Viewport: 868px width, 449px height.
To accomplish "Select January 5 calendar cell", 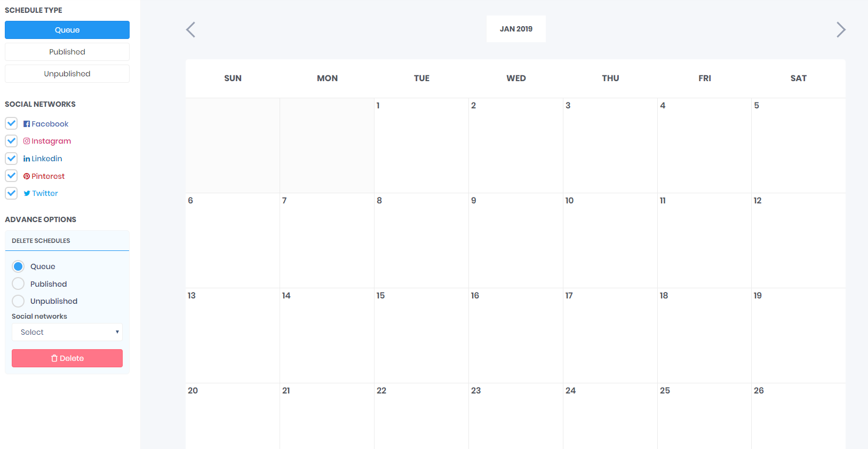I will (799, 146).
